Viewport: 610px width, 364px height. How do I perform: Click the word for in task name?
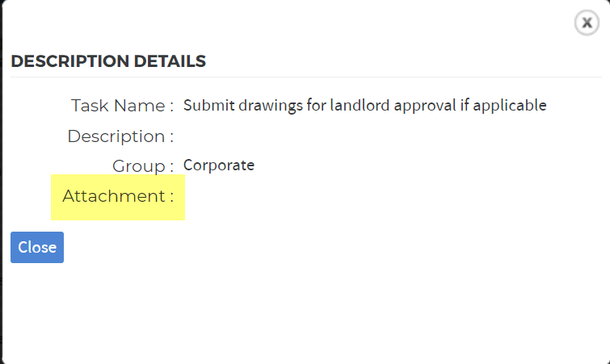point(316,105)
